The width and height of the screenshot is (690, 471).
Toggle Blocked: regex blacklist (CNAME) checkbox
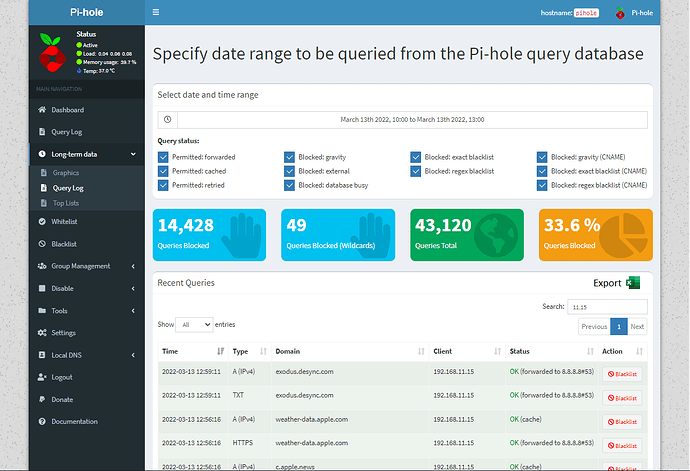pos(542,185)
